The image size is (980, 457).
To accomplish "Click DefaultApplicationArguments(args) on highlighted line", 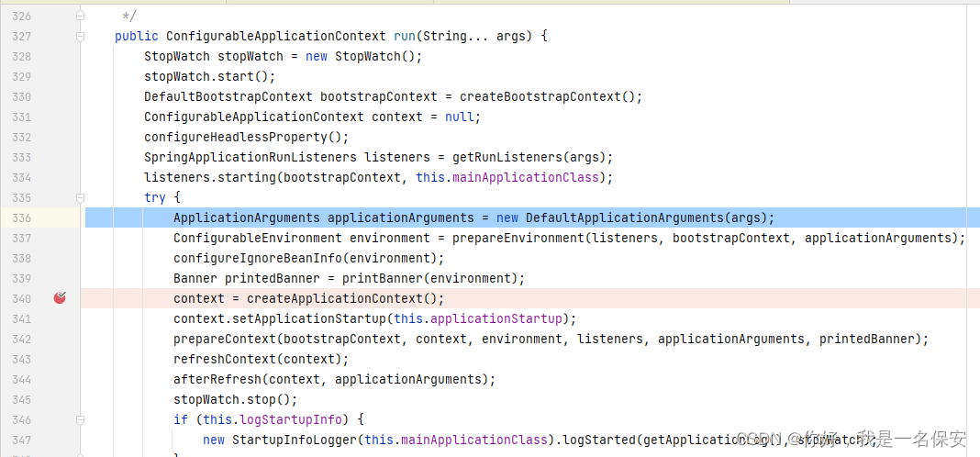I will (x=646, y=217).
